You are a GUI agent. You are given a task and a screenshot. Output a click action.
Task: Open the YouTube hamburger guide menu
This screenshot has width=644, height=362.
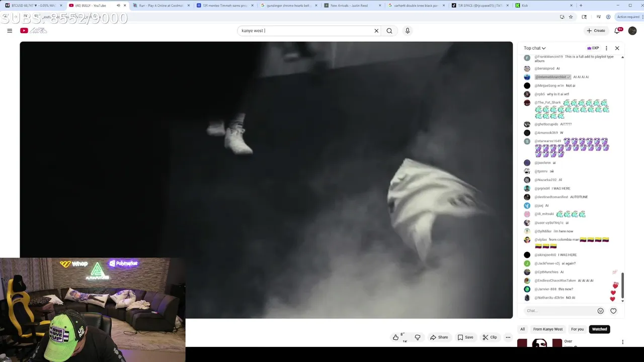(10, 31)
